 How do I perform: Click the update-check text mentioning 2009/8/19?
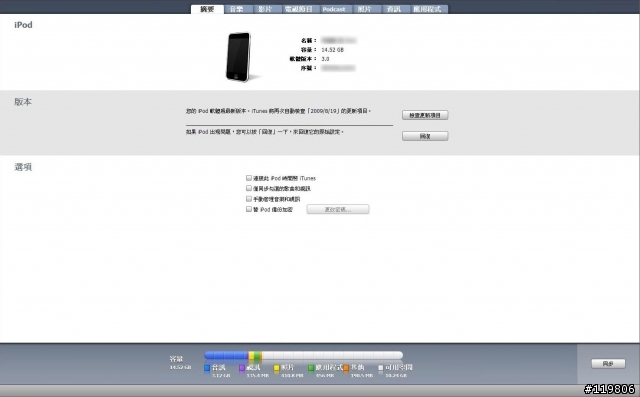[278, 111]
